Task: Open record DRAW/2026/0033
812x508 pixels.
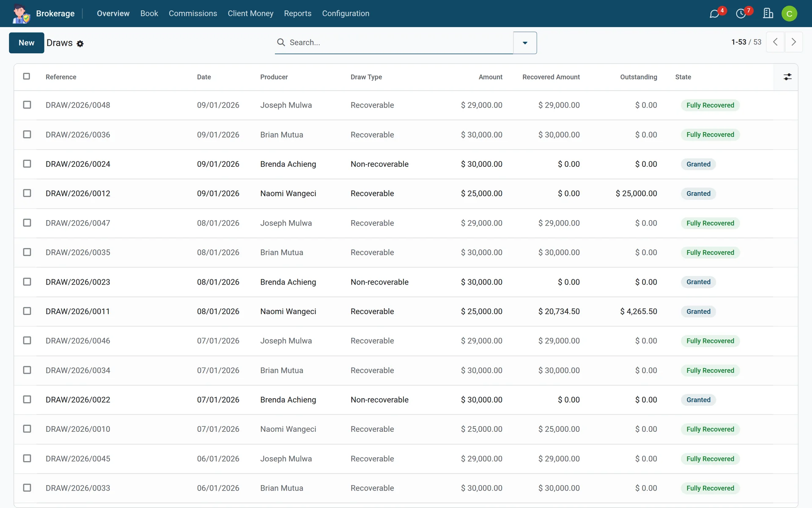Action: [x=78, y=488]
